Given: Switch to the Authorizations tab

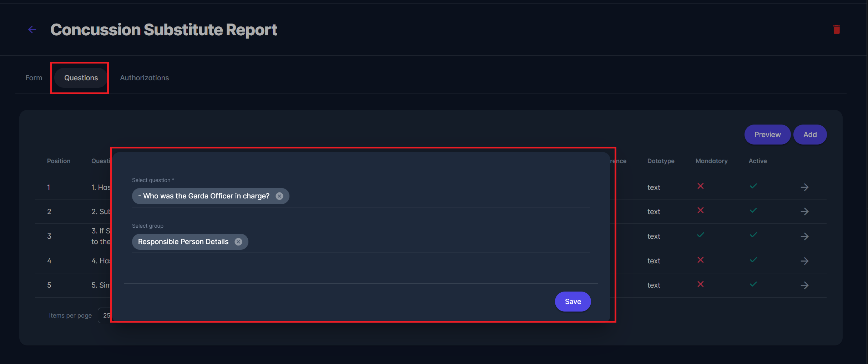Looking at the screenshot, I should click(145, 78).
